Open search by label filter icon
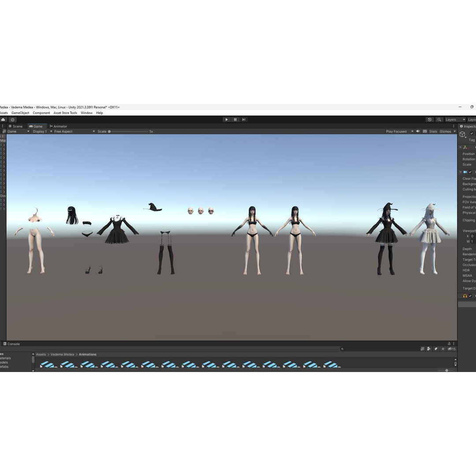Screen dimensions: 476x476 pos(436,349)
